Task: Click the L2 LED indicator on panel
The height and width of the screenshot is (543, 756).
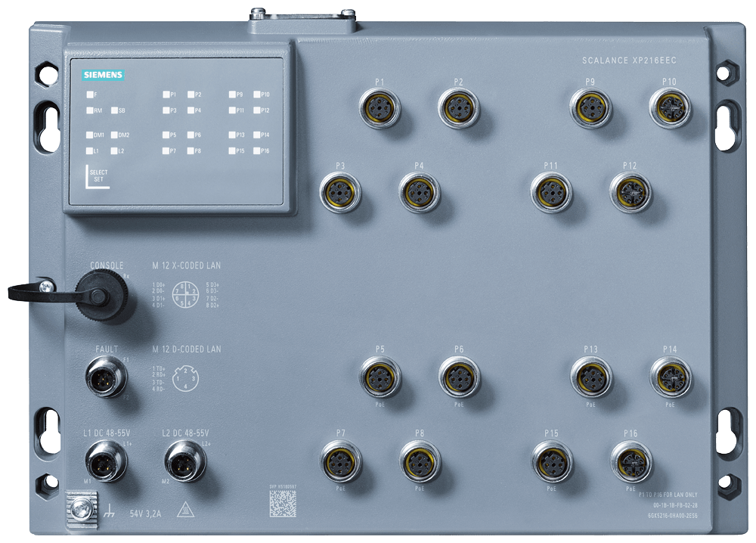Action: click(x=114, y=151)
